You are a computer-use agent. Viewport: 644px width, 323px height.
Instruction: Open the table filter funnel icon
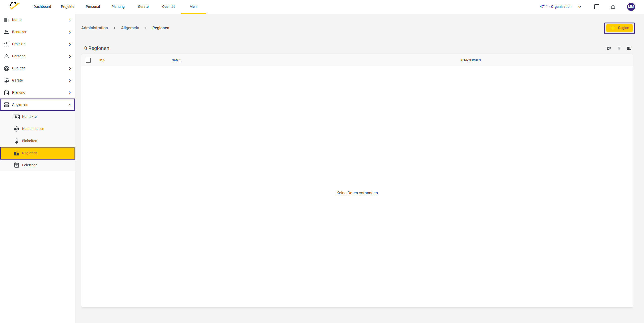point(619,48)
